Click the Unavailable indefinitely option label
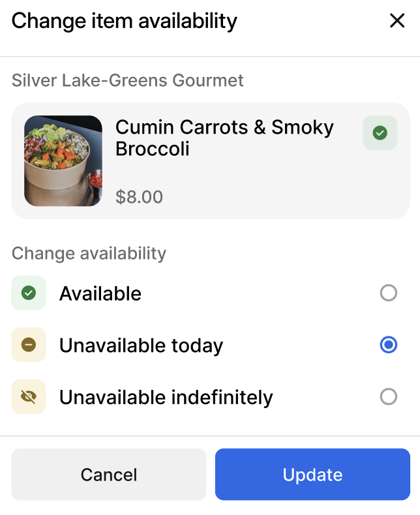 [166, 397]
